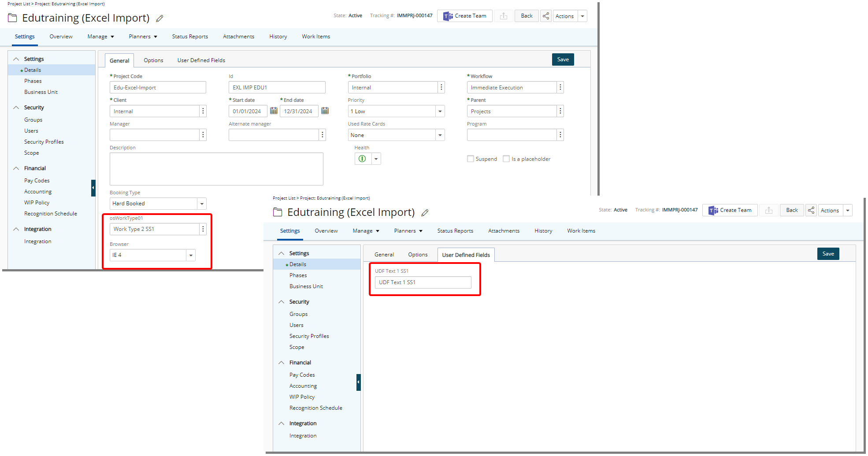Click the Program field's three-dot lookup icon
The image size is (868, 456).
[x=560, y=135]
